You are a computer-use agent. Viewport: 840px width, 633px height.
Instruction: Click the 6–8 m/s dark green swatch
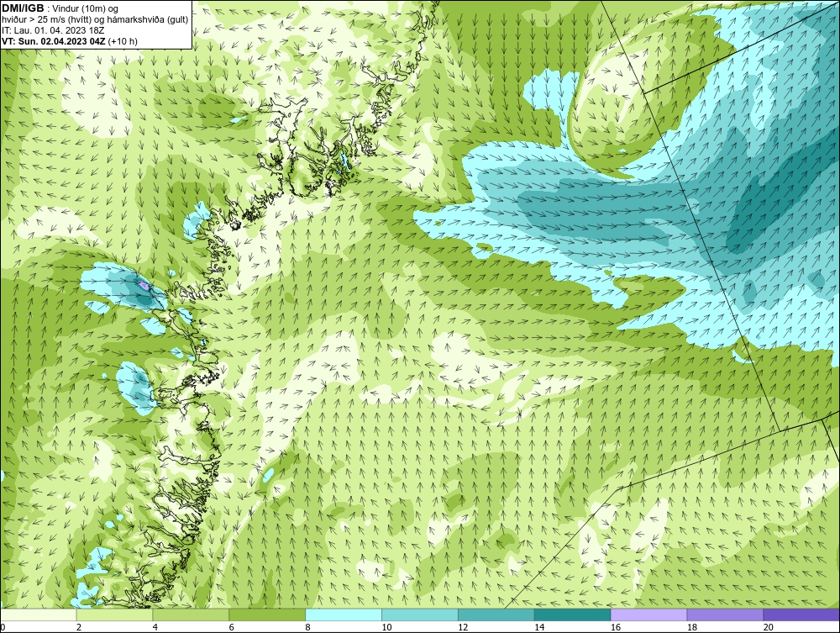click(267, 615)
